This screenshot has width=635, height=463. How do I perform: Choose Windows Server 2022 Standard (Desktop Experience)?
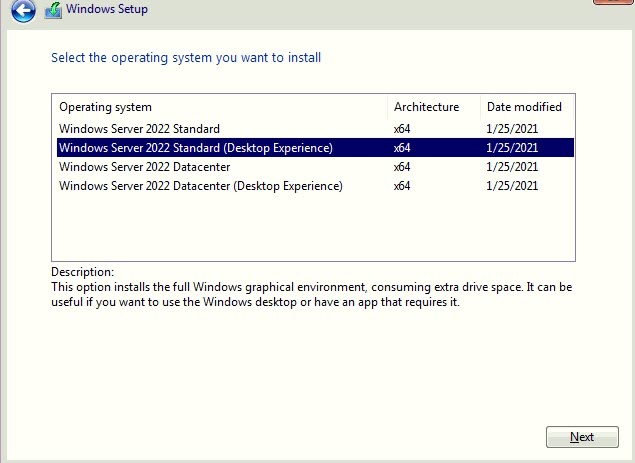pyautogui.click(x=195, y=148)
